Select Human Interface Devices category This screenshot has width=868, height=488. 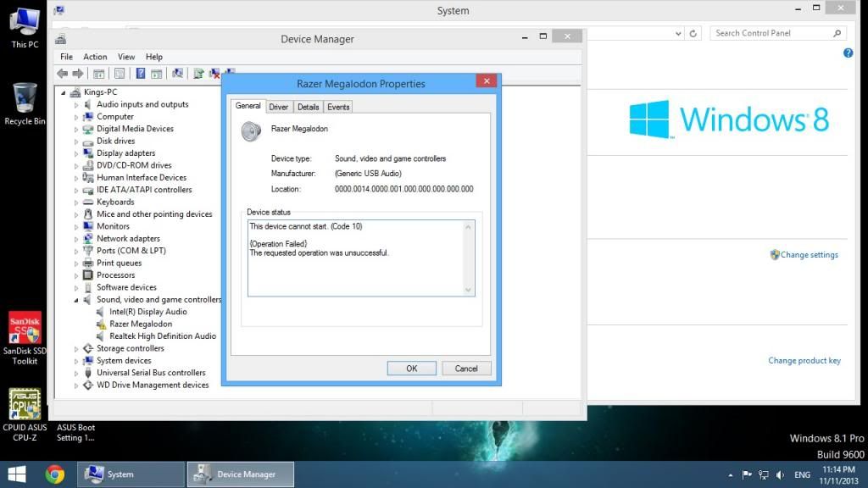pyautogui.click(x=142, y=178)
